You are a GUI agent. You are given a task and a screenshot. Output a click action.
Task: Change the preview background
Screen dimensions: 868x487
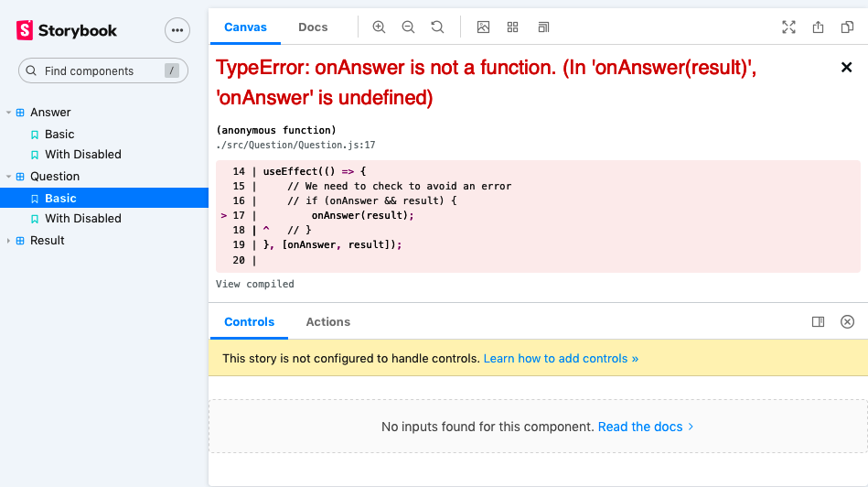tap(484, 27)
